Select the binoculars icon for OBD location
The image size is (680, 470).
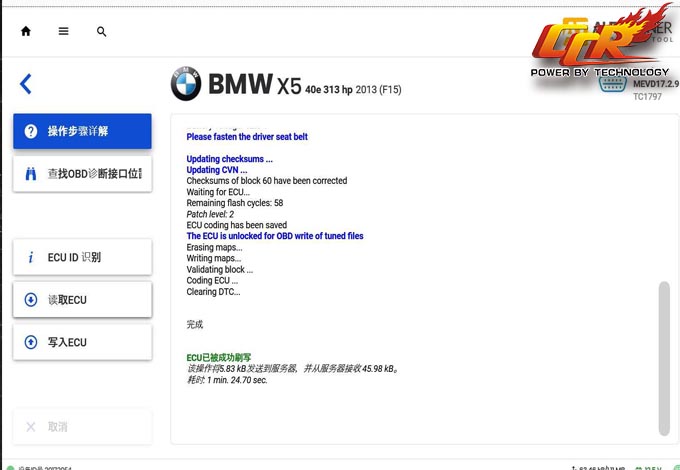tap(31, 174)
